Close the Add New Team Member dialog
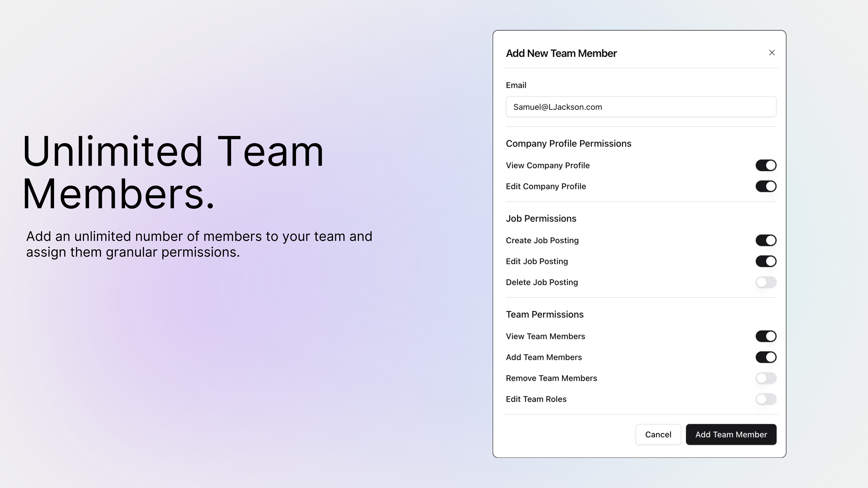The height and width of the screenshot is (488, 868). pos(772,52)
